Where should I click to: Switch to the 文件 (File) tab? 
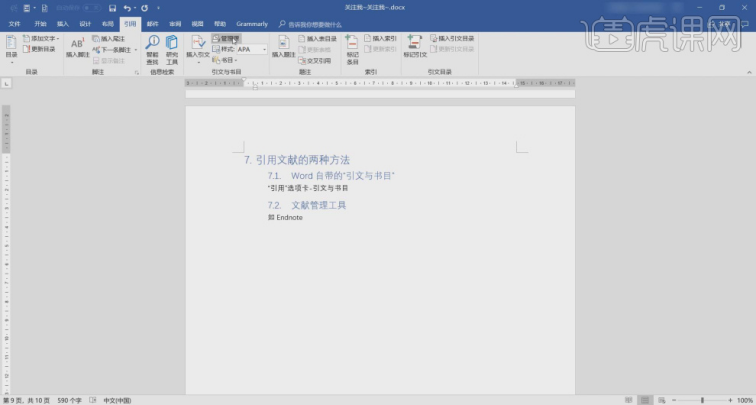14,24
